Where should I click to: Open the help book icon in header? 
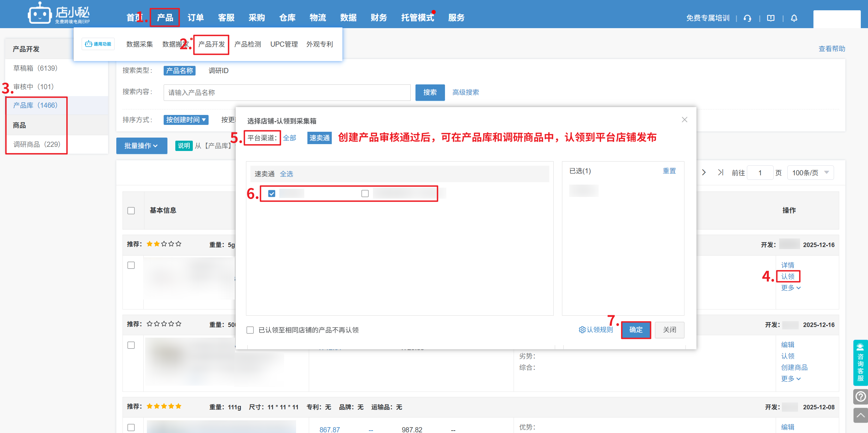pos(771,18)
